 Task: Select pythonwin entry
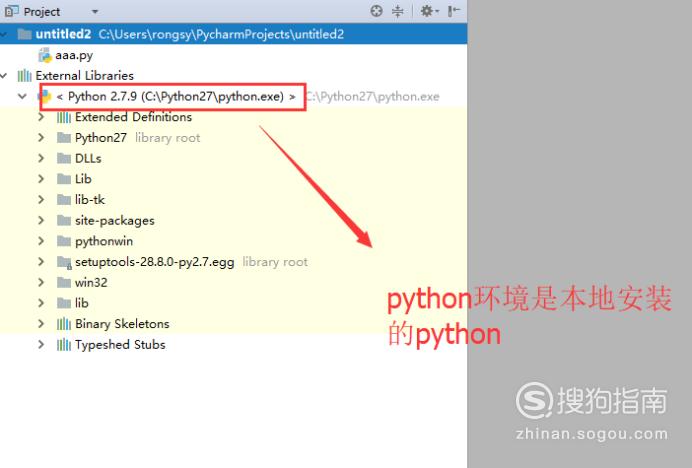(104, 241)
